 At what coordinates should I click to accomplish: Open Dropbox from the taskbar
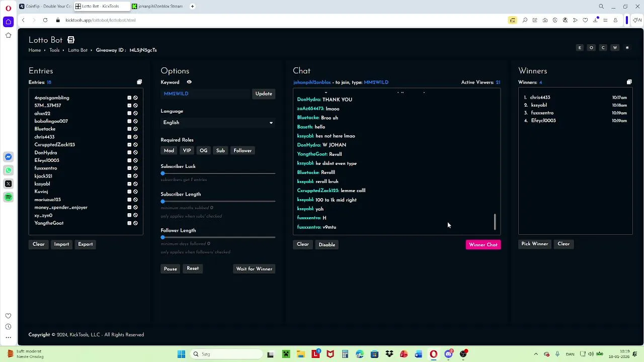coord(389,354)
